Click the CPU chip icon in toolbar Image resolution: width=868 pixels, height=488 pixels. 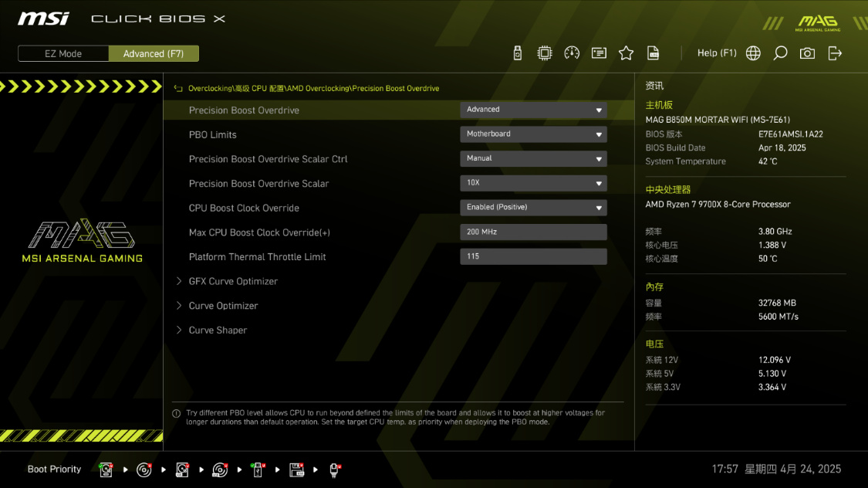pyautogui.click(x=545, y=53)
